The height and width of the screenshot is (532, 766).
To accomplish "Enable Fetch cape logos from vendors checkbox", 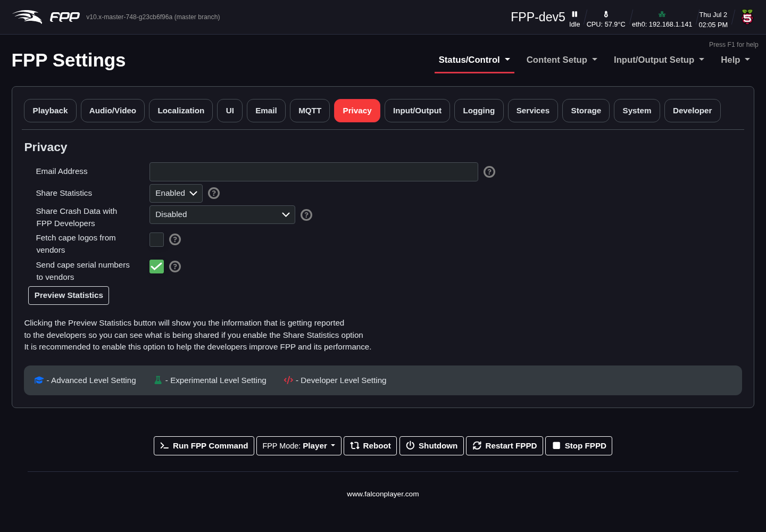I will coord(156,239).
